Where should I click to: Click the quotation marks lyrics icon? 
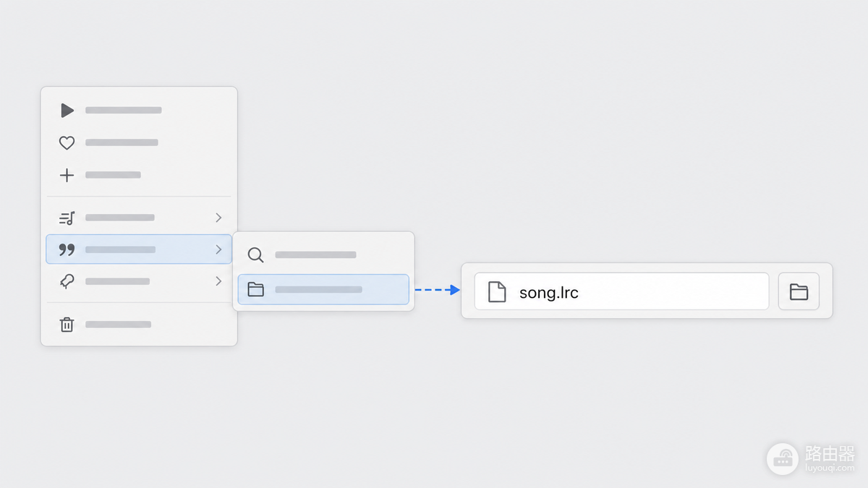tap(67, 249)
